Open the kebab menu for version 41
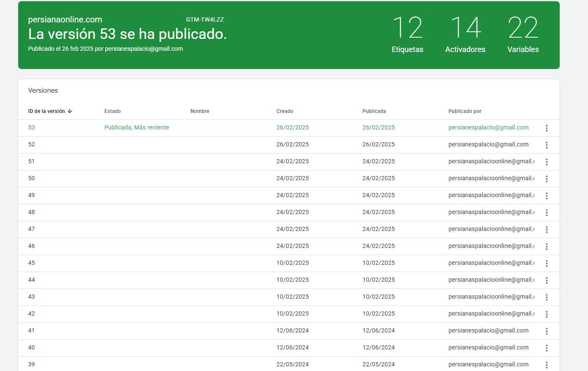This screenshot has height=371, width=588. (547, 331)
